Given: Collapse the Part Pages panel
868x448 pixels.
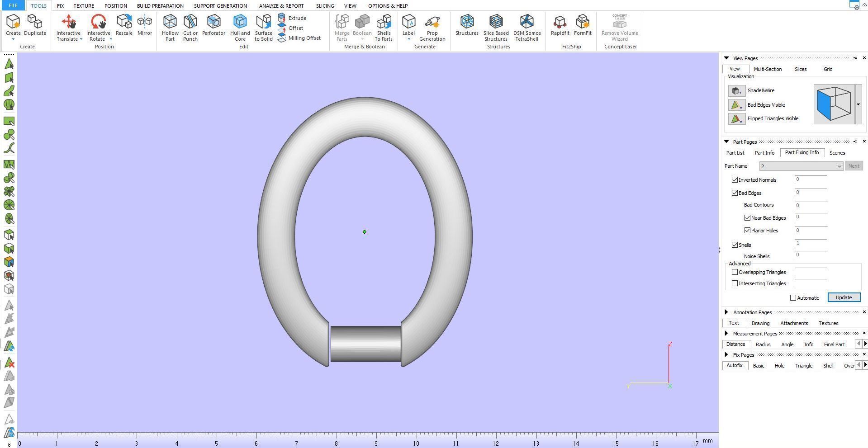Looking at the screenshot, I should click(726, 142).
